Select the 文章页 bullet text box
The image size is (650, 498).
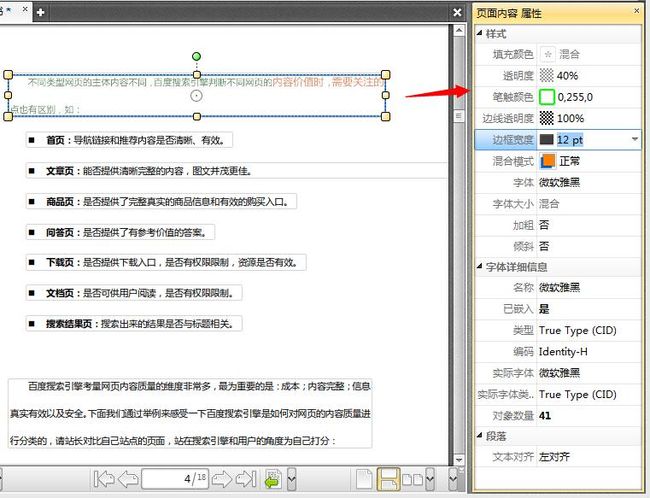point(236,171)
